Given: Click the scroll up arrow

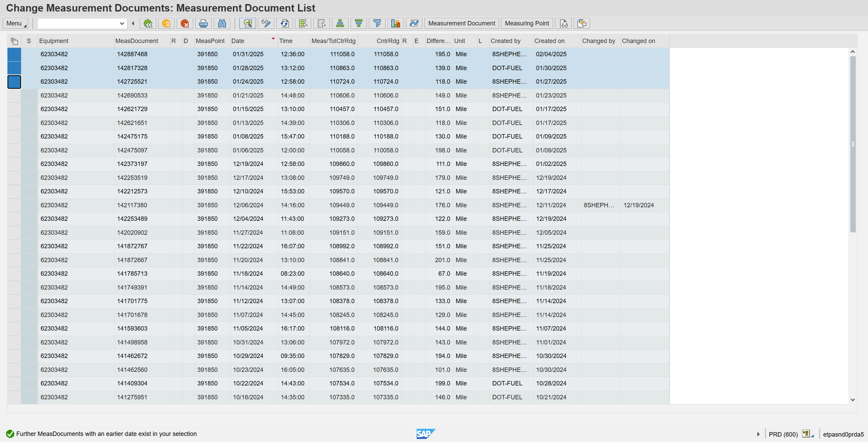Looking at the screenshot, I should click(x=853, y=52).
